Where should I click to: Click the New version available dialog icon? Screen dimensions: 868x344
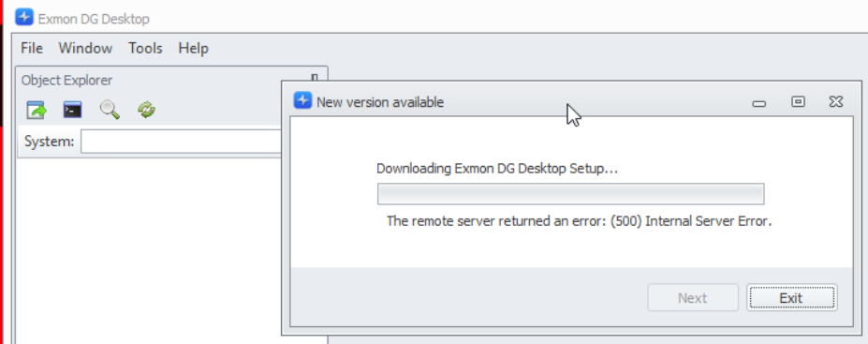coord(302,101)
